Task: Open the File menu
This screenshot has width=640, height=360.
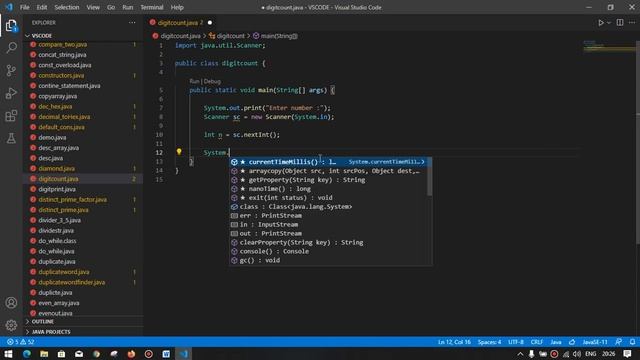Action: coord(24,7)
